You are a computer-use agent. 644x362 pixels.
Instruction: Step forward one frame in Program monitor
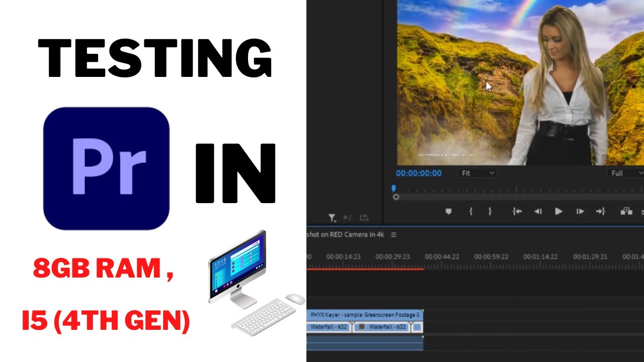(580, 212)
